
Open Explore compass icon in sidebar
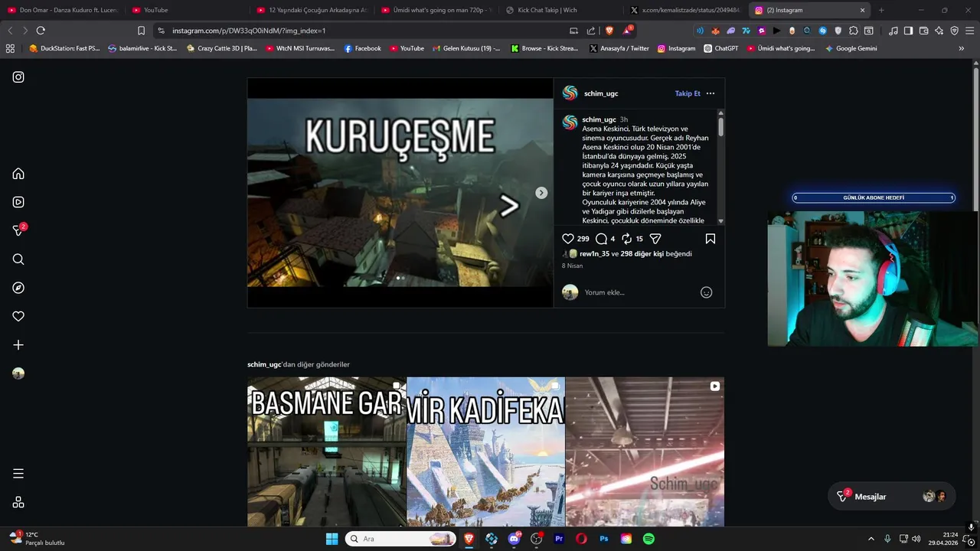click(18, 288)
